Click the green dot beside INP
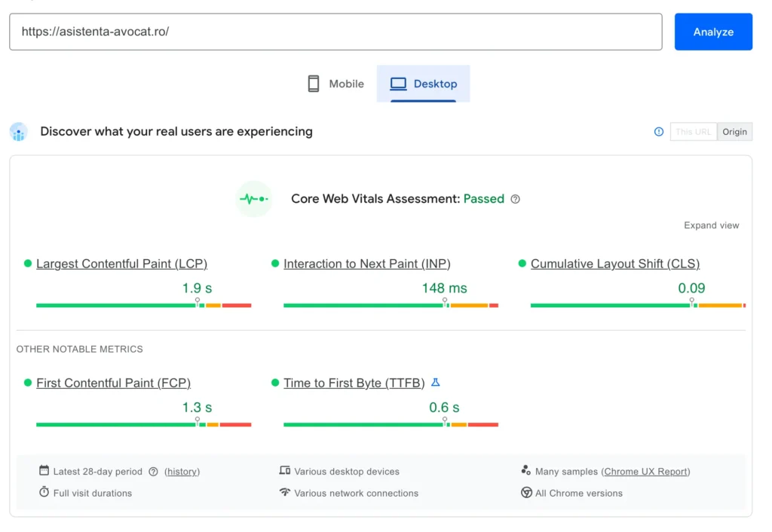The height and width of the screenshot is (532, 772). 275,263
